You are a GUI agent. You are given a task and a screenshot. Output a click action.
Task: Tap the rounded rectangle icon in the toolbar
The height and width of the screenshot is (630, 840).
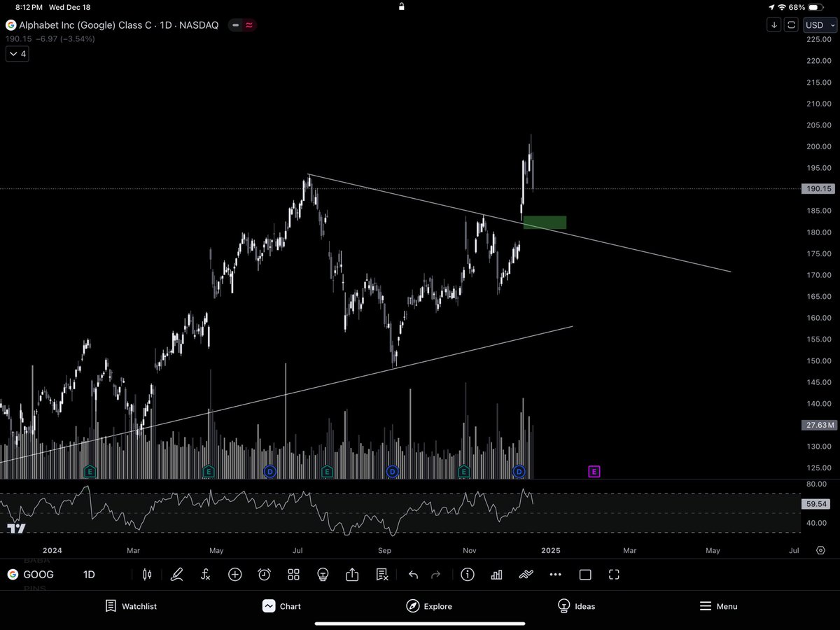tap(585, 575)
